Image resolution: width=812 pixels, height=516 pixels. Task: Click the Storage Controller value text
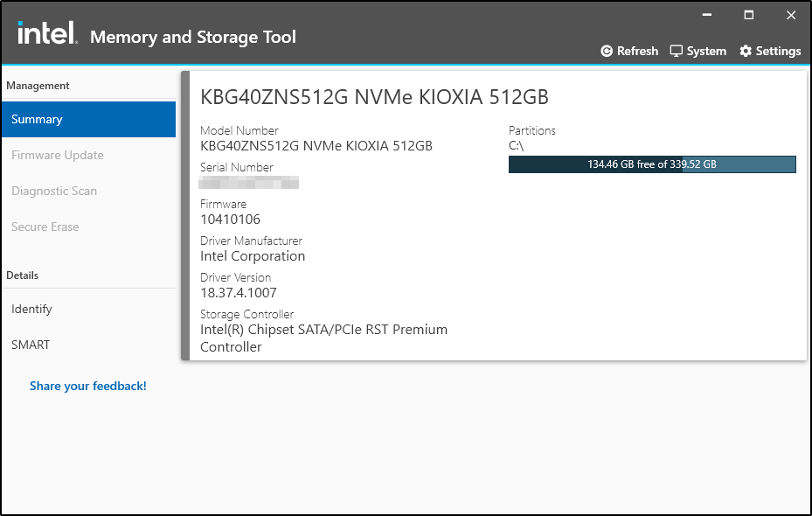coord(323,338)
